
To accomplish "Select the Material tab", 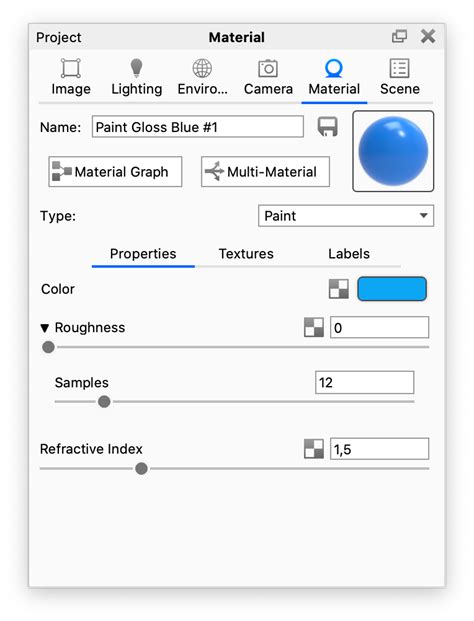I will 334,77.
